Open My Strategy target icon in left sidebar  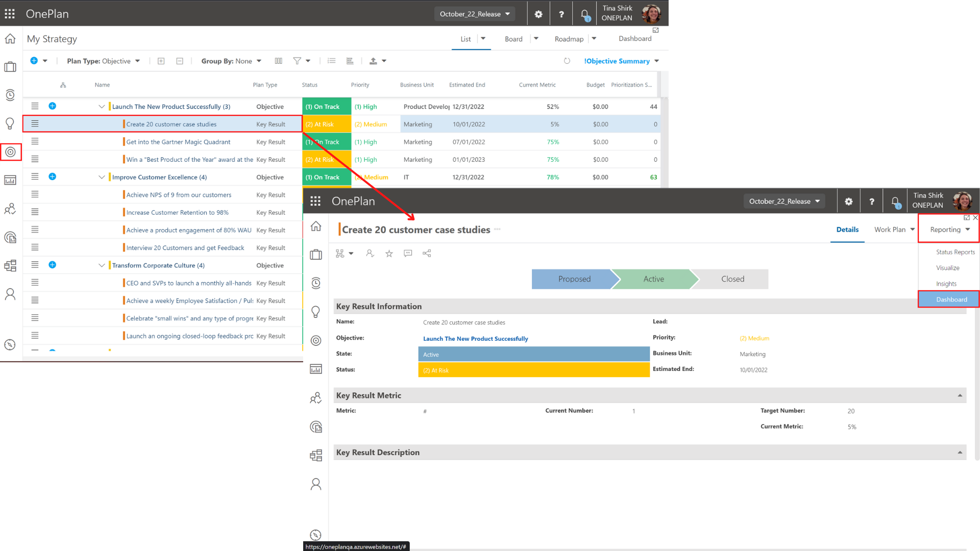[11, 152]
